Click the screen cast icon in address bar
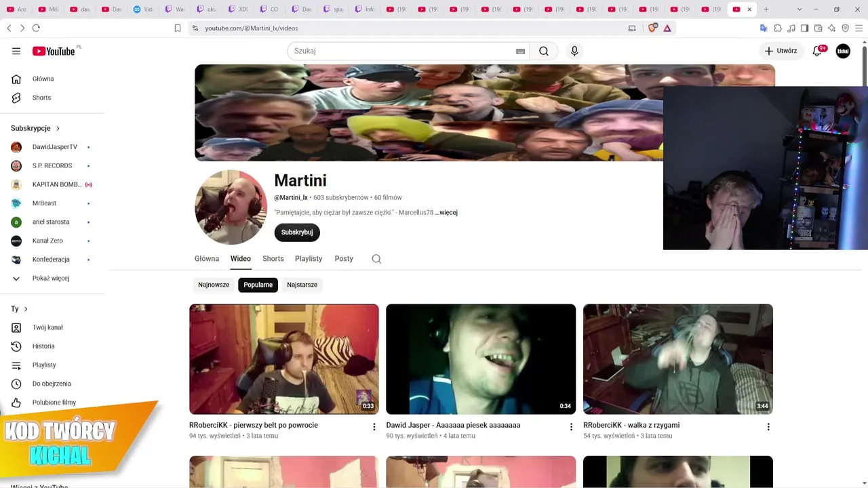The width and height of the screenshot is (868, 488). point(632,28)
